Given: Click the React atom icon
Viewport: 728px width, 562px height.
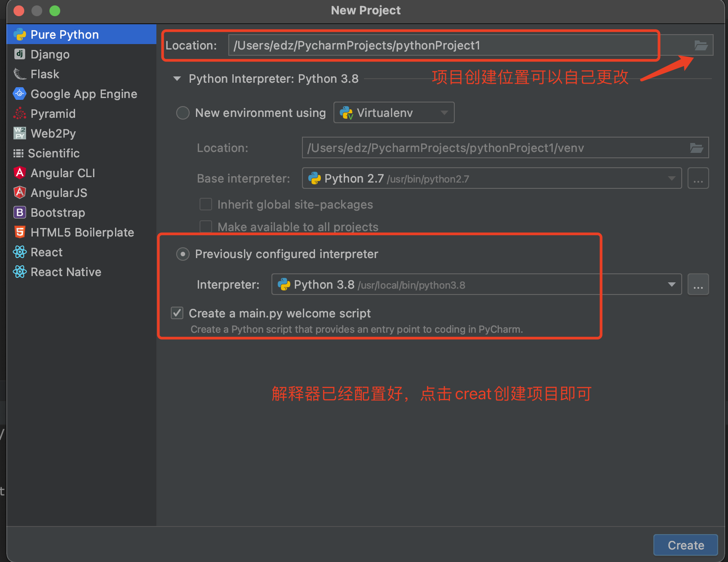Looking at the screenshot, I should (x=20, y=252).
